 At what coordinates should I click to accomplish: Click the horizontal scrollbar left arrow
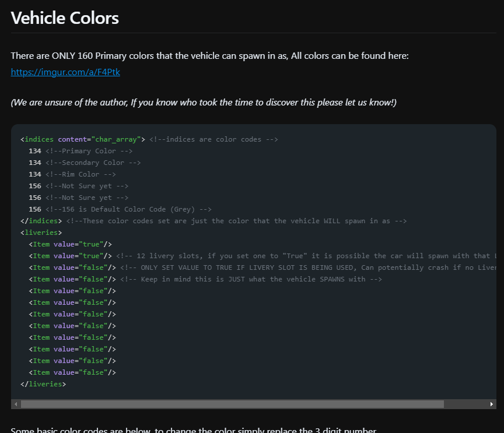click(x=16, y=404)
